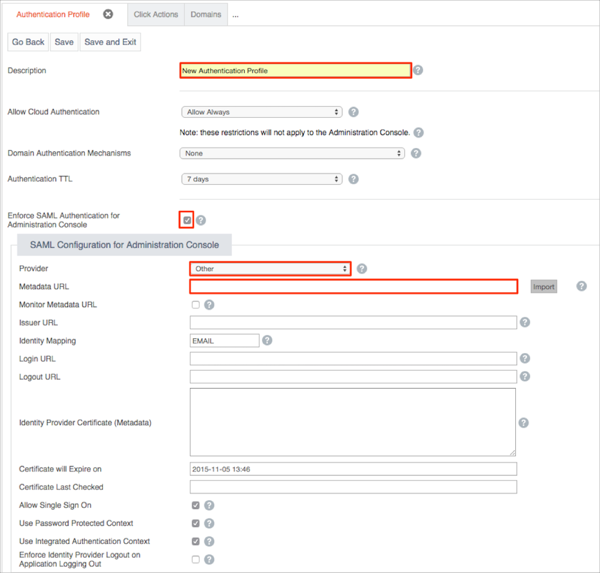Open Allow Cloud Authentication dropdown
This screenshot has height=573, width=600.
[262, 112]
